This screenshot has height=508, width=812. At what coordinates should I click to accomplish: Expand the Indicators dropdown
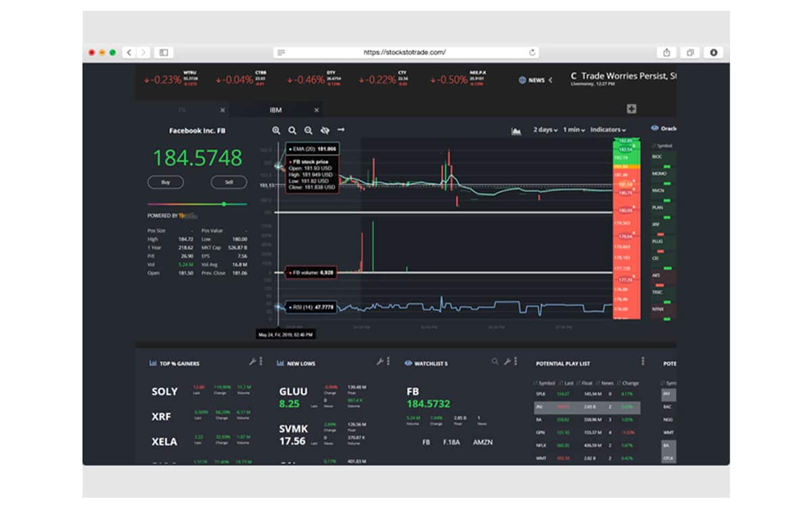coord(608,129)
